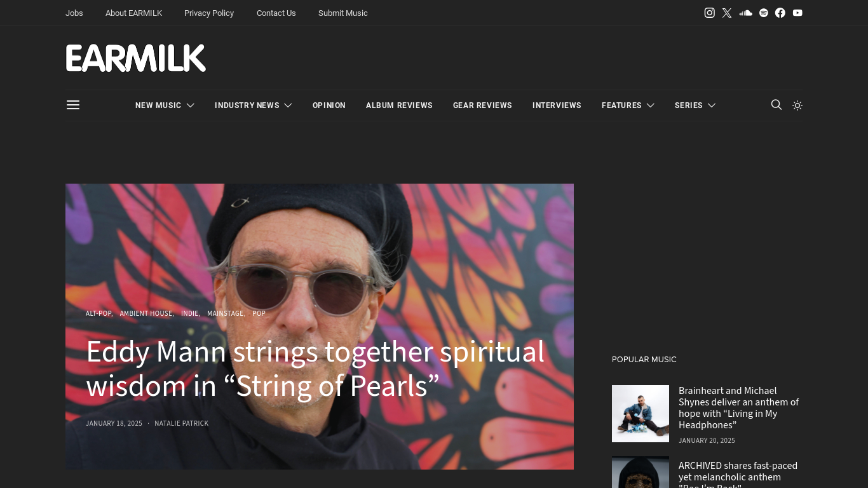This screenshot has width=868, height=488.
Task: Open the Facebook icon link
Action: 780,13
